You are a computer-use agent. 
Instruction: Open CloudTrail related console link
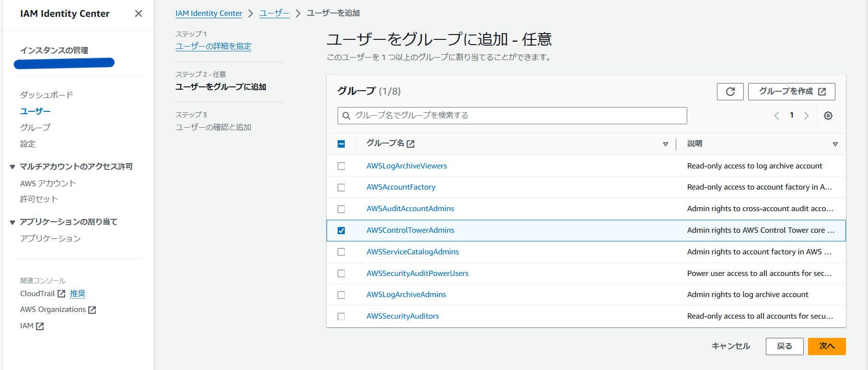click(37, 294)
